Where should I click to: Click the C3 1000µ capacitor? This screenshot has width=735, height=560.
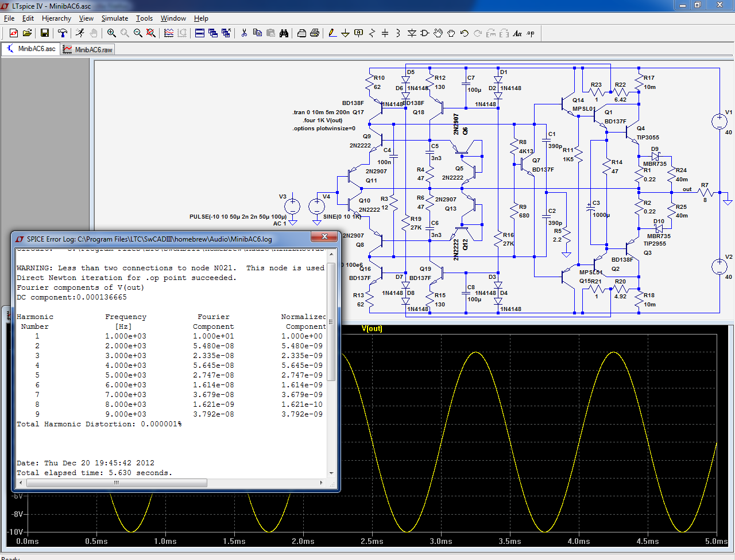(x=590, y=209)
